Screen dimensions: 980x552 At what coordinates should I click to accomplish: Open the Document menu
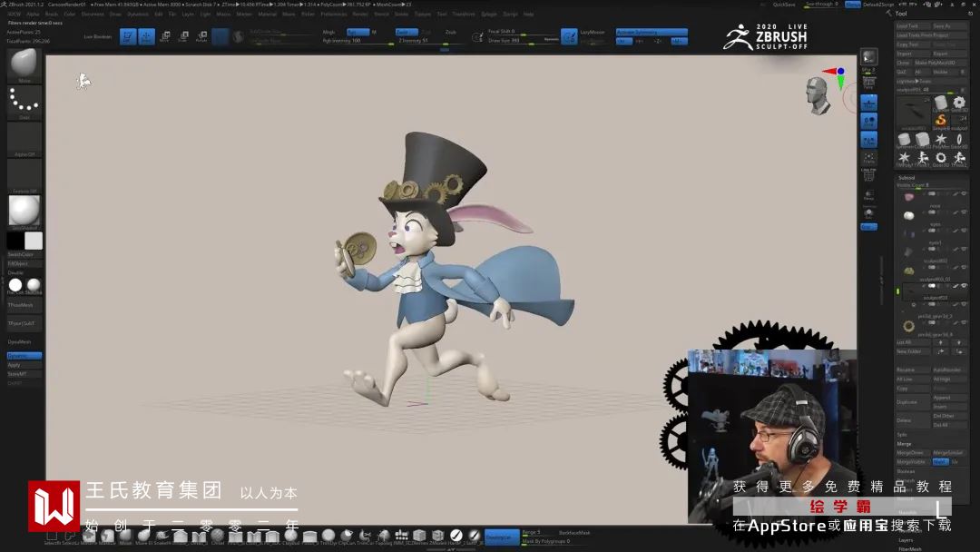tap(93, 14)
